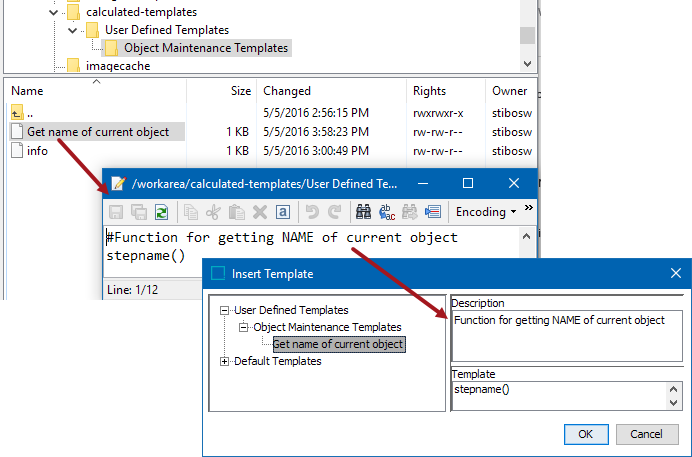
Task: Click the Select All icon
Action: click(283, 212)
